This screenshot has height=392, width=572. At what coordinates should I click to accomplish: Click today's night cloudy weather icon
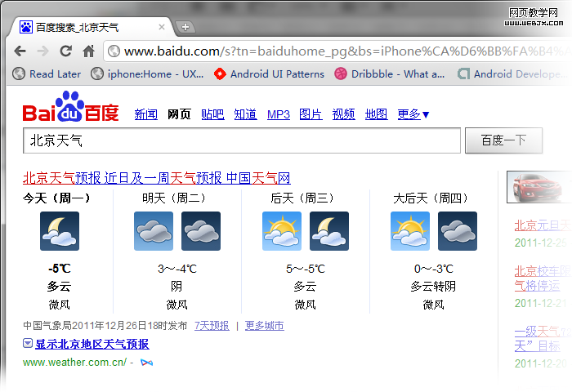pos(60,231)
